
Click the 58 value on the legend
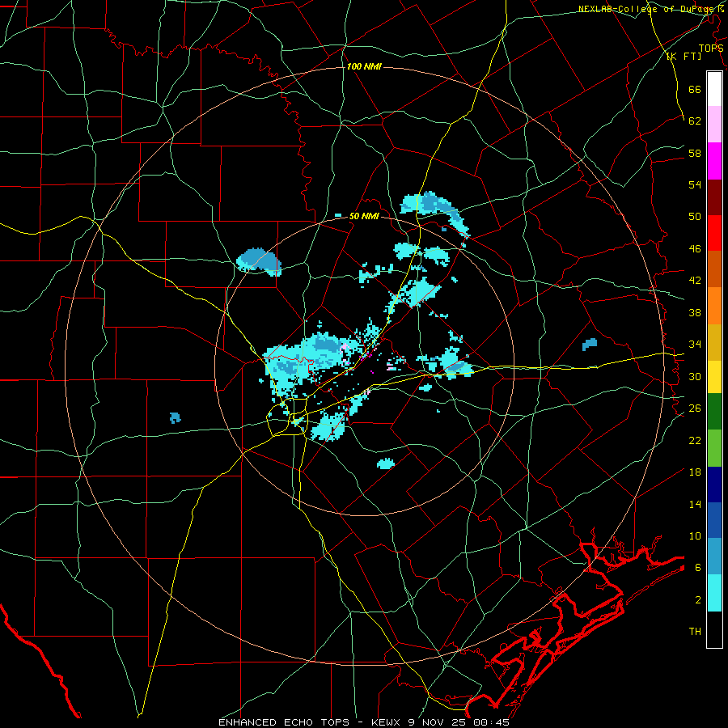click(x=695, y=153)
